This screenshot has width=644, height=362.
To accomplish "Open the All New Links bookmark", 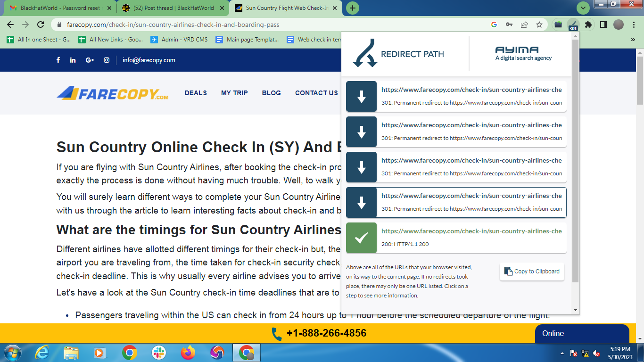I will click(x=111, y=40).
